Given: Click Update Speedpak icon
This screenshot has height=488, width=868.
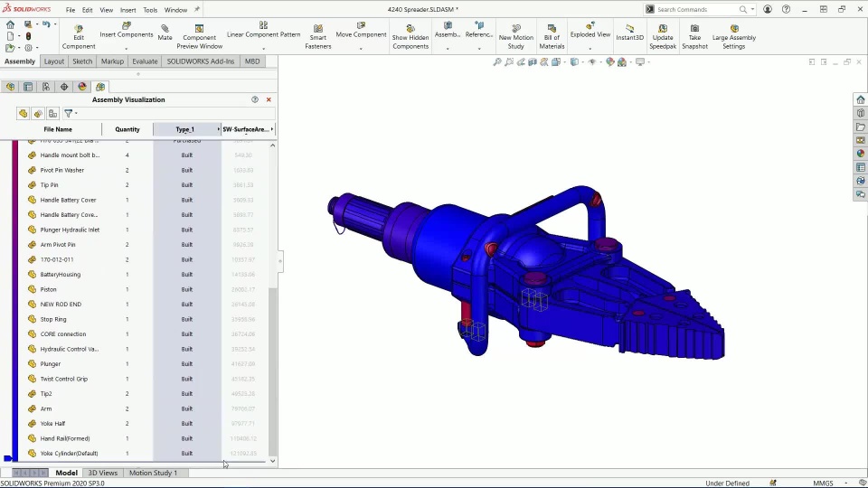Looking at the screenshot, I should click(663, 37).
